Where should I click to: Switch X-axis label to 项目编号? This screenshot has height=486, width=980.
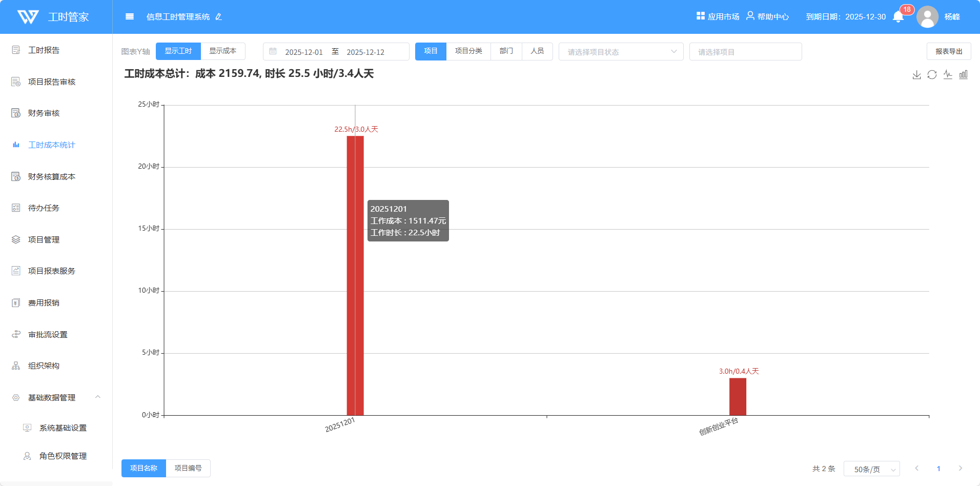[188, 468]
